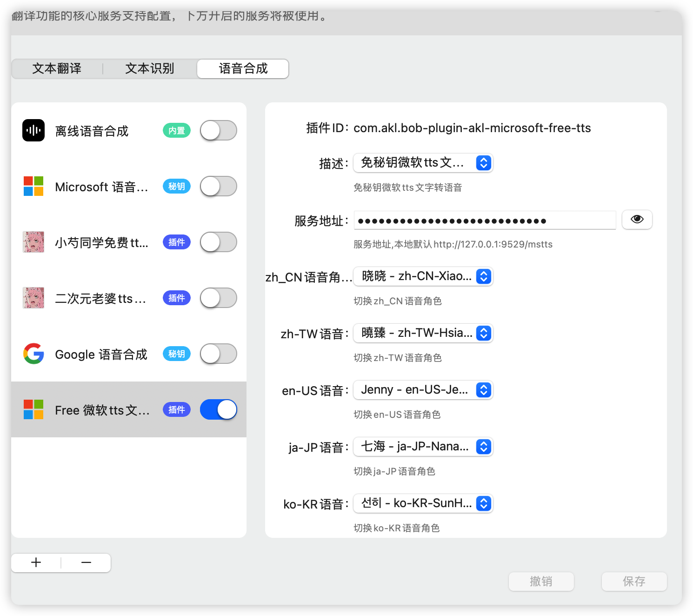Image resolution: width=693 pixels, height=616 pixels.
Task: Turn on the Google 语音合成 switch
Action: [x=218, y=354]
